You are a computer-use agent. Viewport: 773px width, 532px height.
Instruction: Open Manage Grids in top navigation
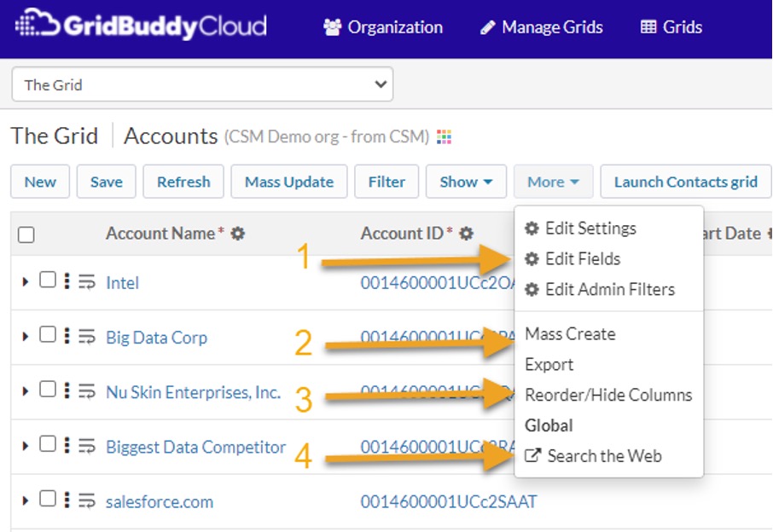[541, 27]
